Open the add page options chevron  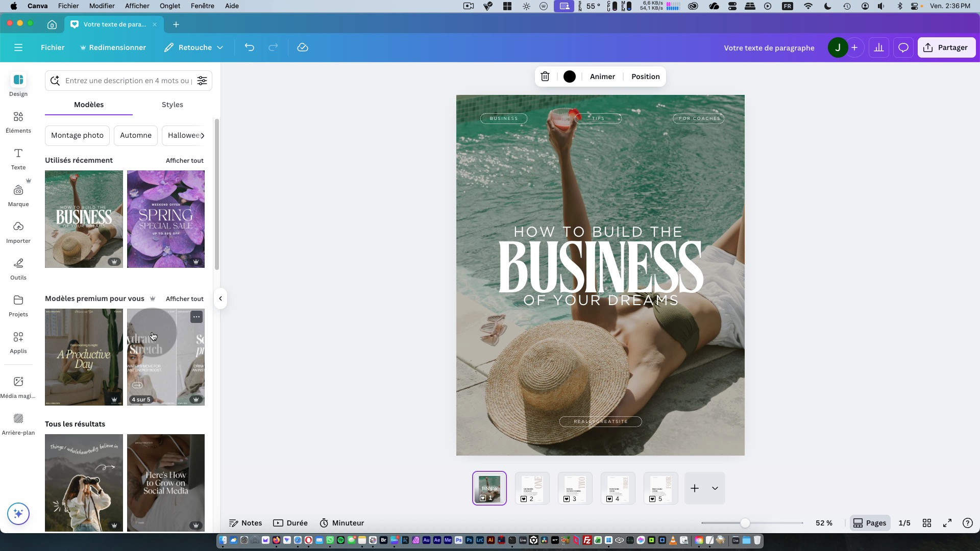click(x=715, y=488)
